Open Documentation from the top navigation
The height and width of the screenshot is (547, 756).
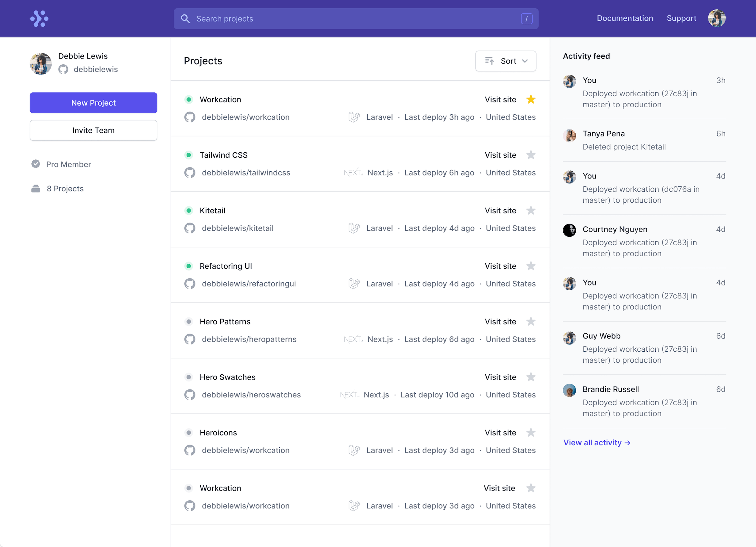(x=625, y=18)
